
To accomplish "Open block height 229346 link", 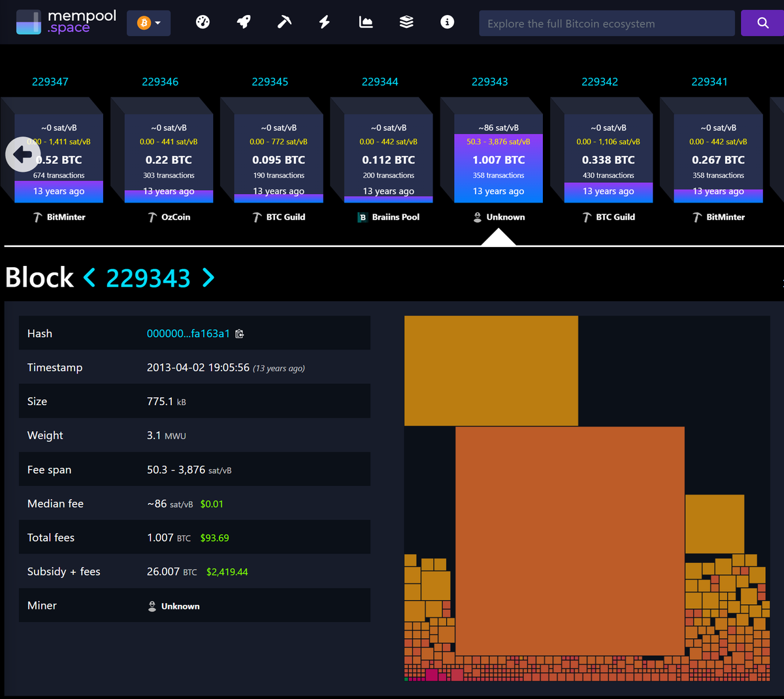I will (x=160, y=82).
